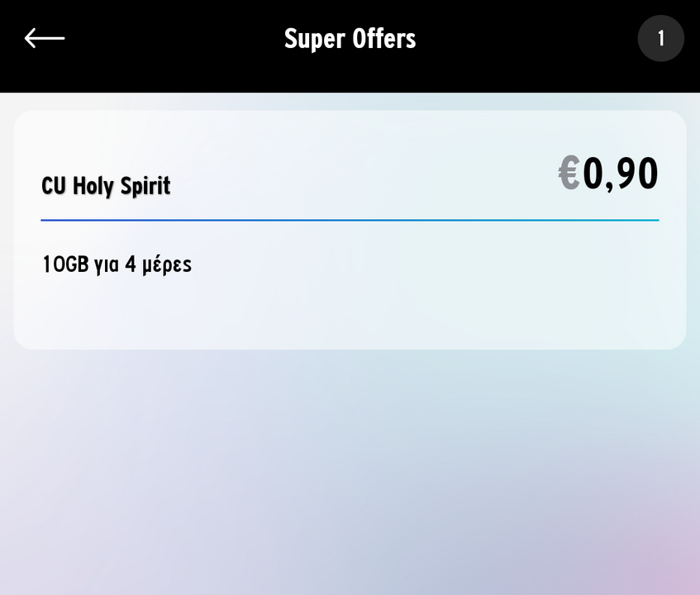
Task: Go back using the arrow icon
Action: pyautogui.click(x=44, y=38)
